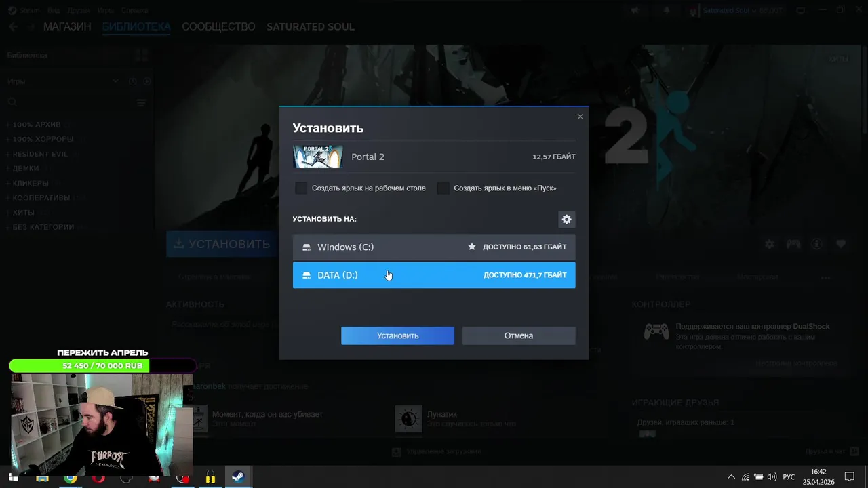
Task: Open game properties via the page gear icon
Action: coord(769,244)
